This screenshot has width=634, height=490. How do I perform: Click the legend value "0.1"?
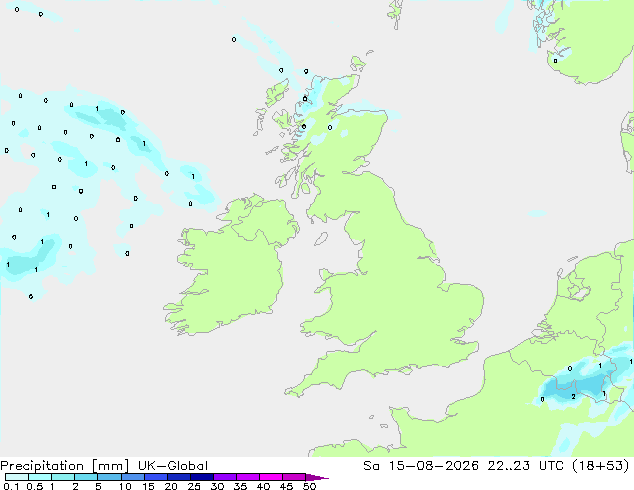click(x=11, y=486)
